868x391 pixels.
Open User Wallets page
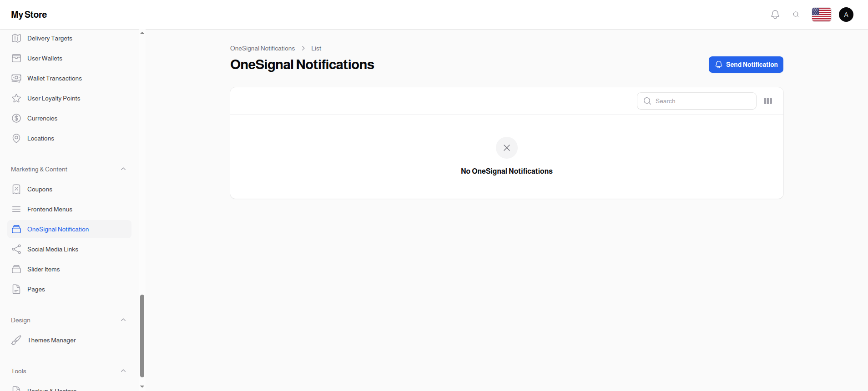[x=69, y=58]
